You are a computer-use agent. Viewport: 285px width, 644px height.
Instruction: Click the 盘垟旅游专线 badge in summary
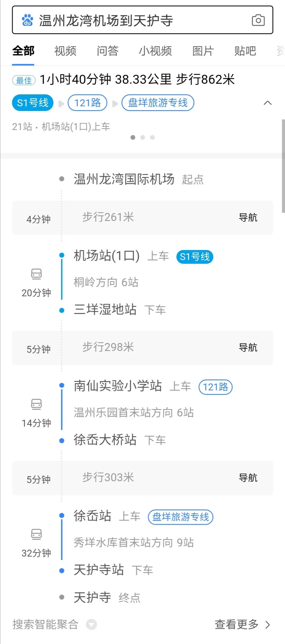158,103
